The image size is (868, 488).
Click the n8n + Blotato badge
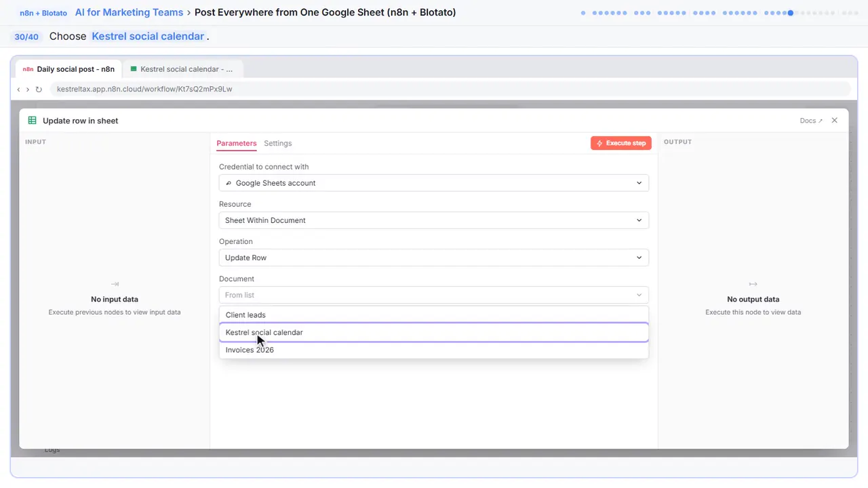click(43, 13)
